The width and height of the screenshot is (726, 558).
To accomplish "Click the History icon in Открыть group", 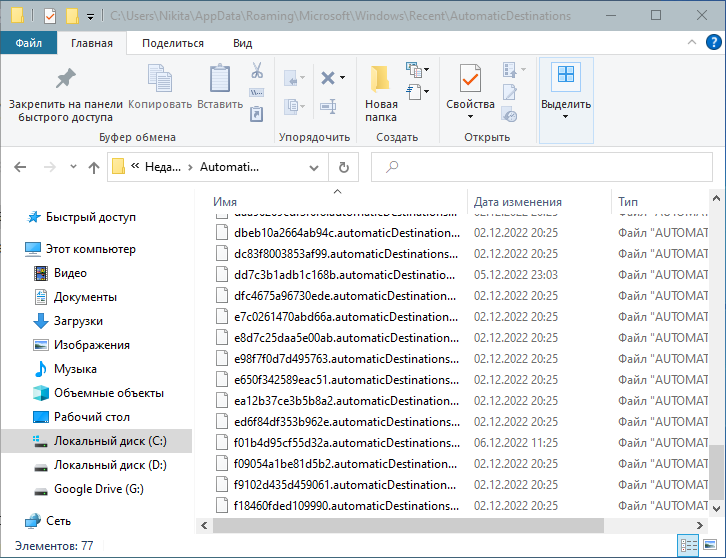I will (510, 114).
